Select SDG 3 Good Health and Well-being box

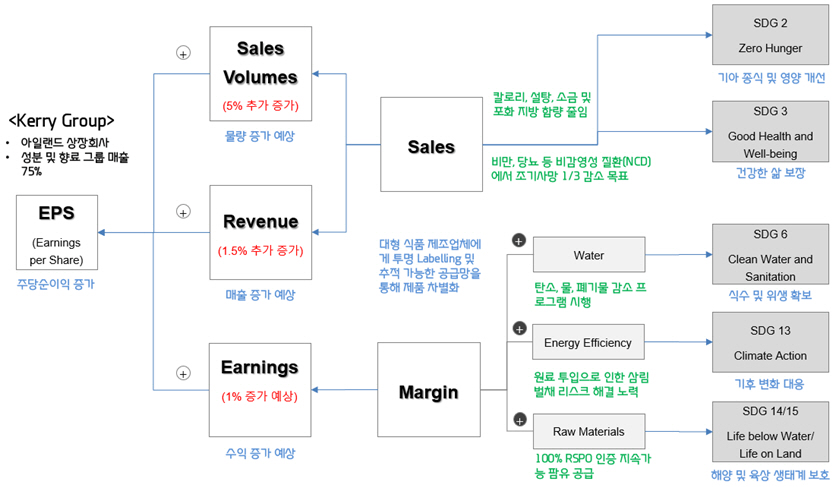770,132
